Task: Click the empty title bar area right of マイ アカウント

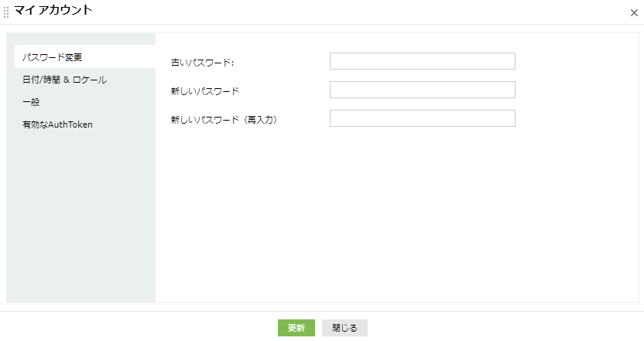Action: tap(348, 12)
